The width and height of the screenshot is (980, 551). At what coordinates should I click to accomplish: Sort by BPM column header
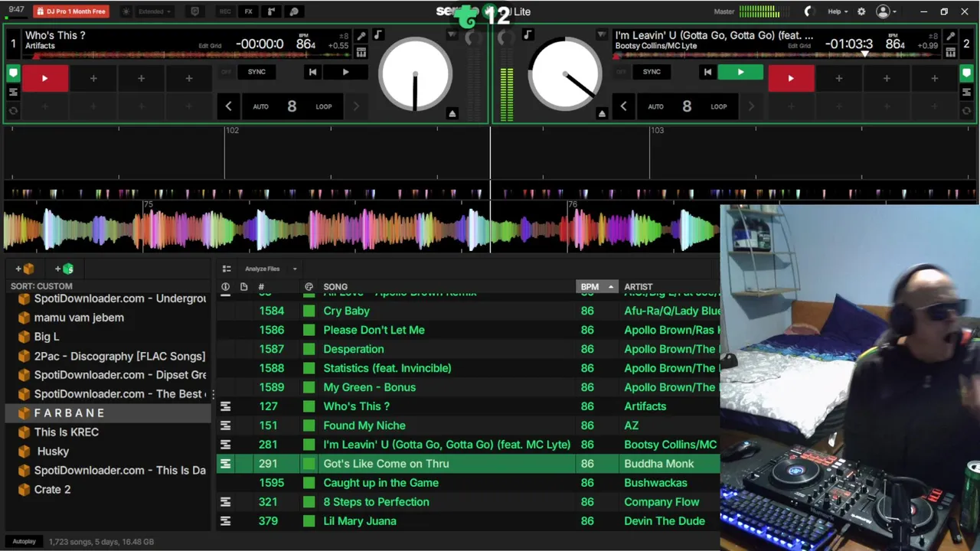pos(596,287)
